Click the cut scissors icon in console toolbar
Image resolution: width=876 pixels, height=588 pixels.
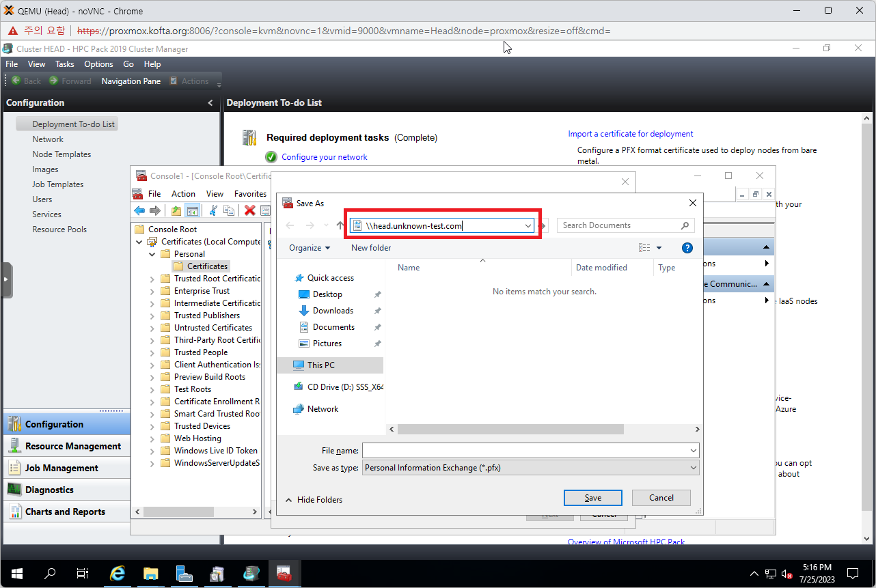[213, 211]
